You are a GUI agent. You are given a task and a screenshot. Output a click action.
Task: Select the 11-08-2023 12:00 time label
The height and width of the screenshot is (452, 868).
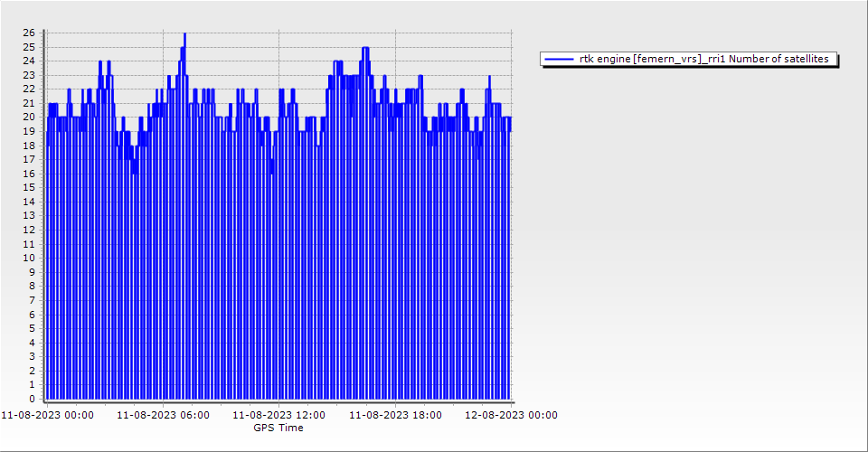[278, 415]
